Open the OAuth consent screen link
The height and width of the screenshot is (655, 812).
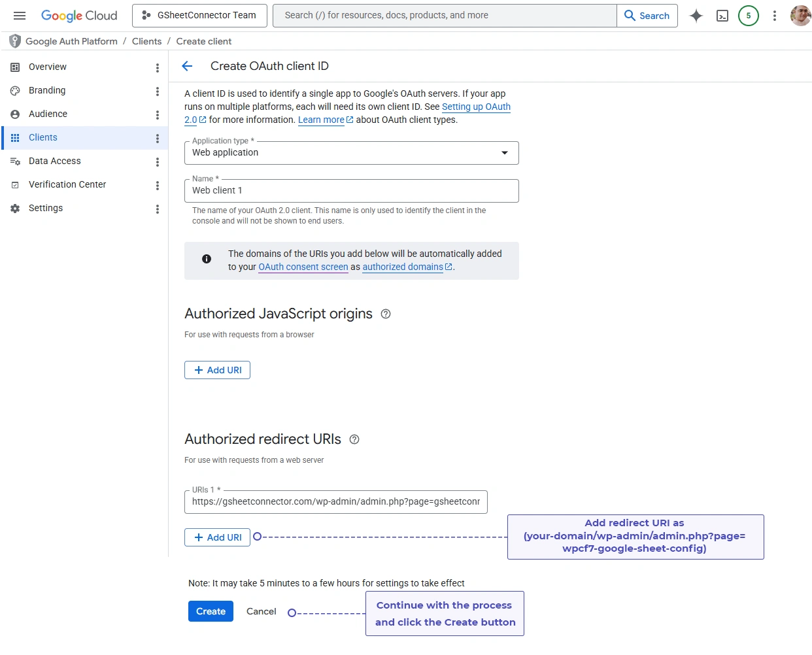coord(303,267)
